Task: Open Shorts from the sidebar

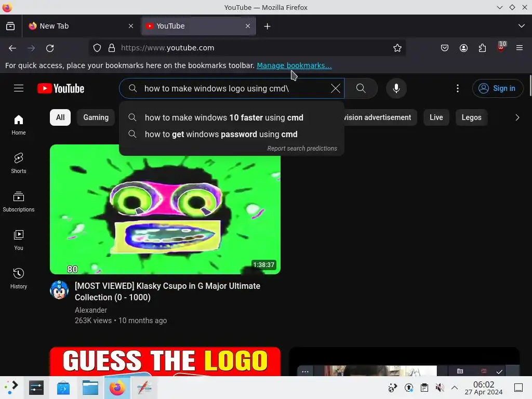Action: [x=19, y=163]
